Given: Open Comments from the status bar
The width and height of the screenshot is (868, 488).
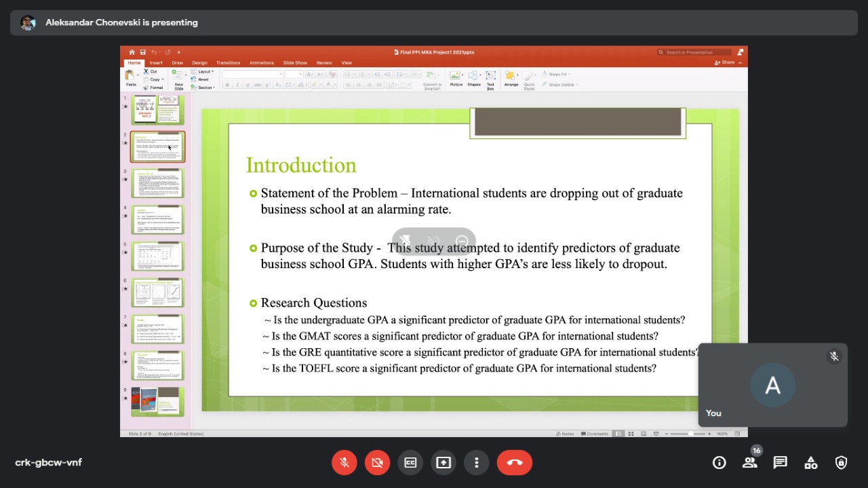Looking at the screenshot, I should [x=594, y=434].
